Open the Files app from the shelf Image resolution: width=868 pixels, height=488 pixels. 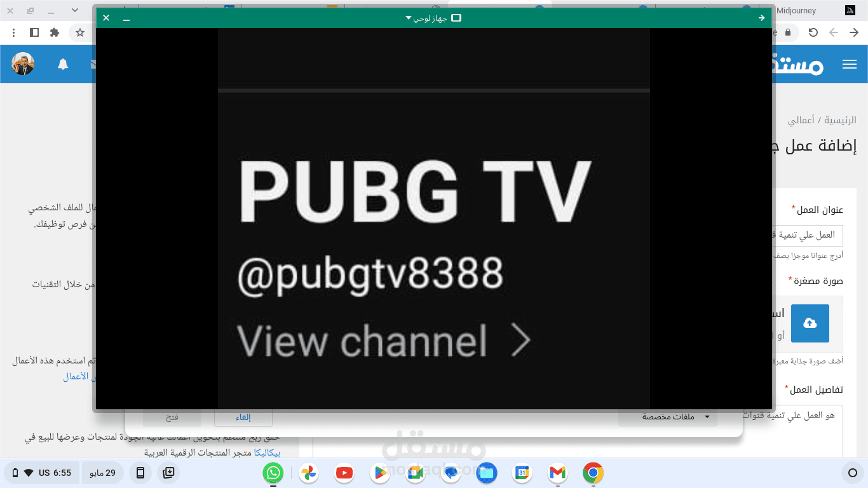487,473
